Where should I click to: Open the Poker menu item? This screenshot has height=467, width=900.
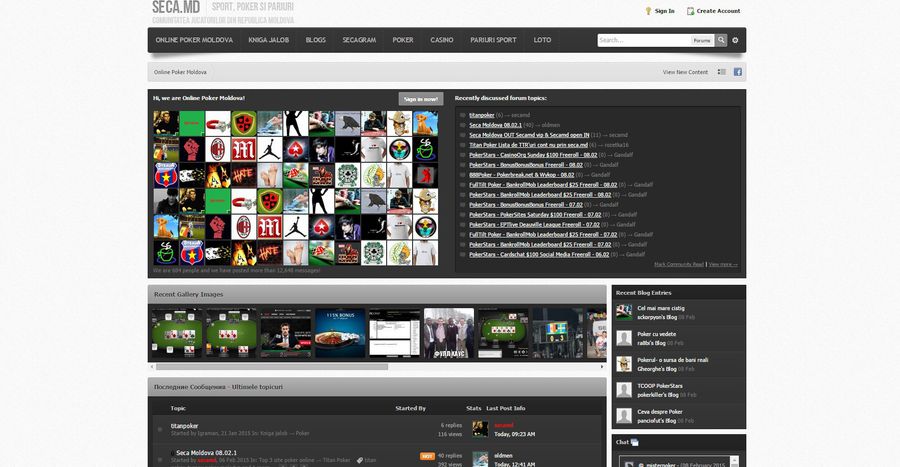tap(403, 40)
